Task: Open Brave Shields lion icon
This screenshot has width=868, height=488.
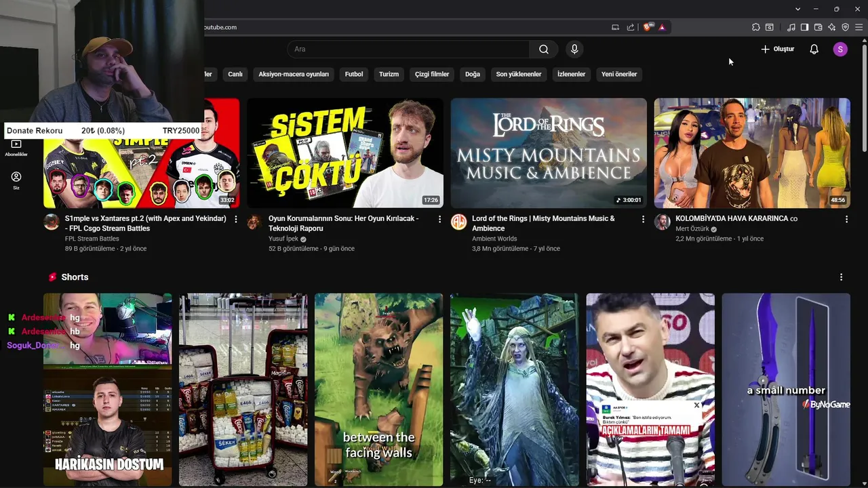Action: 648,27
